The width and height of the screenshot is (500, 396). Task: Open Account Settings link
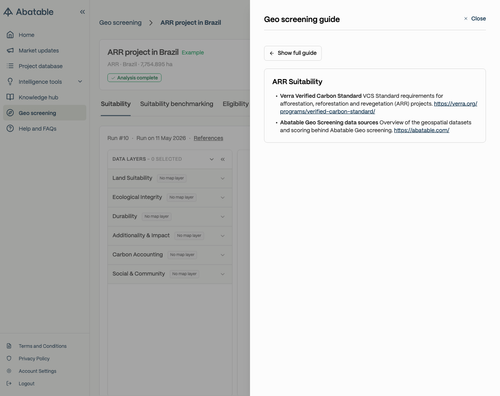pyautogui.click(x=37, y=371)
